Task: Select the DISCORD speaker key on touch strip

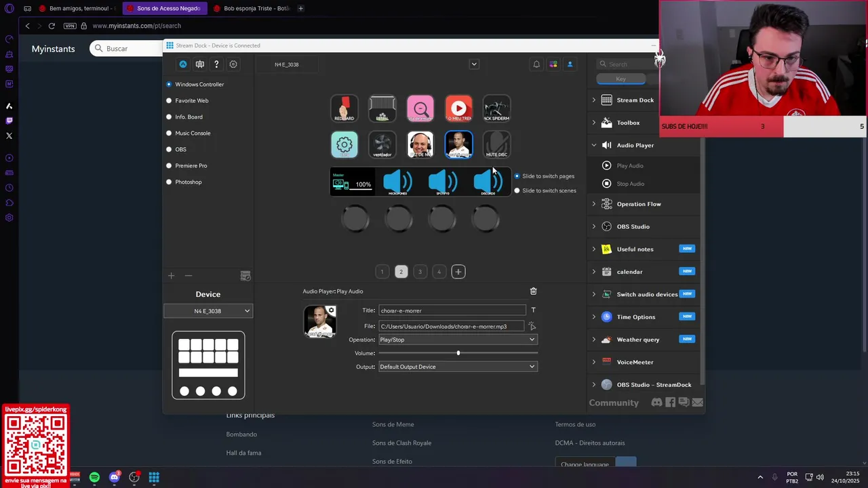Action: (488, 182)
